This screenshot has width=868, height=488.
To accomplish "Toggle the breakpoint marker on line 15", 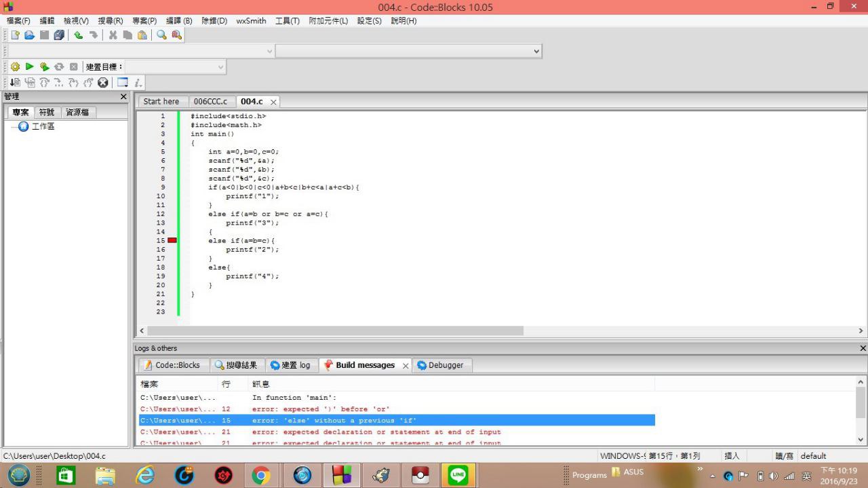I will pyautogui.click(x=172, y=240).
